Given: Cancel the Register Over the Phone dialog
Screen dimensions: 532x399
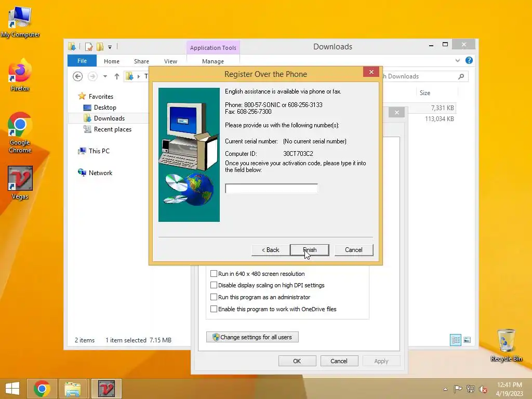Looking at the screenshot, I should coord(353,250).
